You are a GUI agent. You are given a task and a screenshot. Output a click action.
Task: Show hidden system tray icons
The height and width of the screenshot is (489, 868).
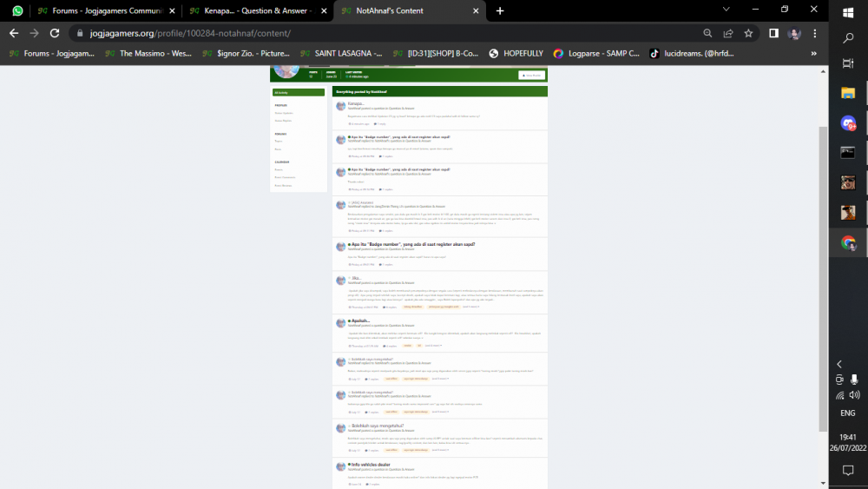[839, 364]
